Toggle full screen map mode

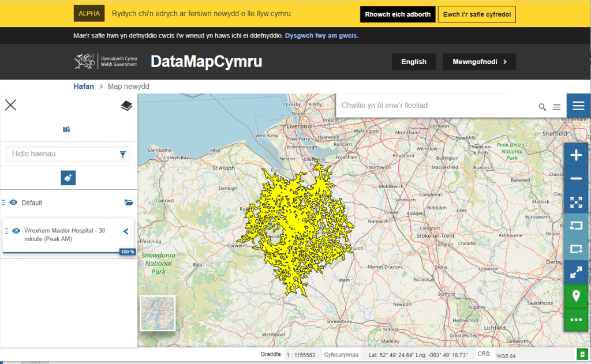point(576,273)
